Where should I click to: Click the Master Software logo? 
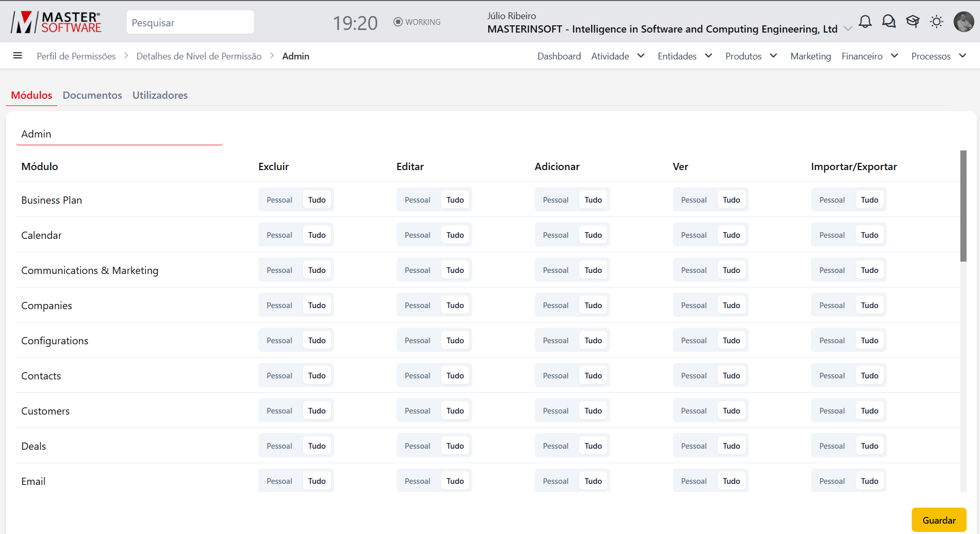pyautogui.click(x=56, y=22)
